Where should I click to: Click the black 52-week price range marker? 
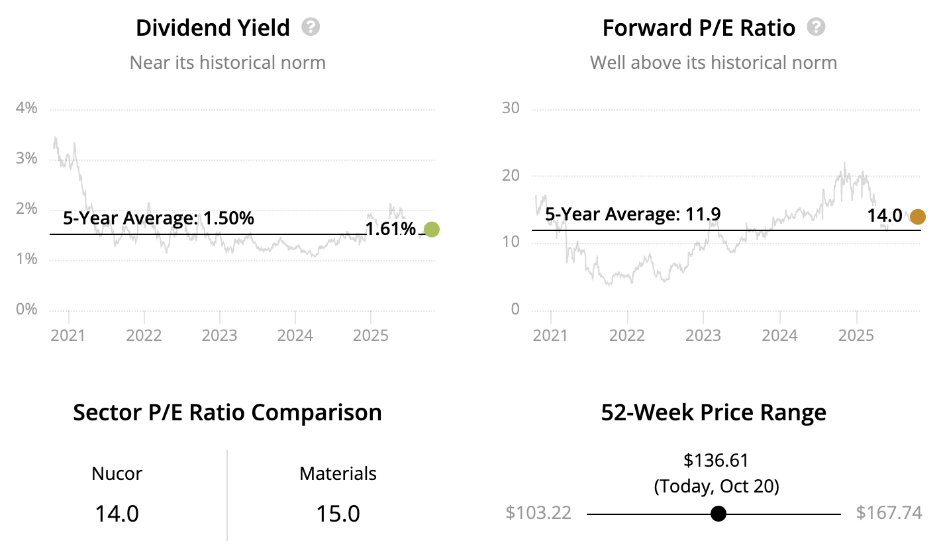click(718, 514)
